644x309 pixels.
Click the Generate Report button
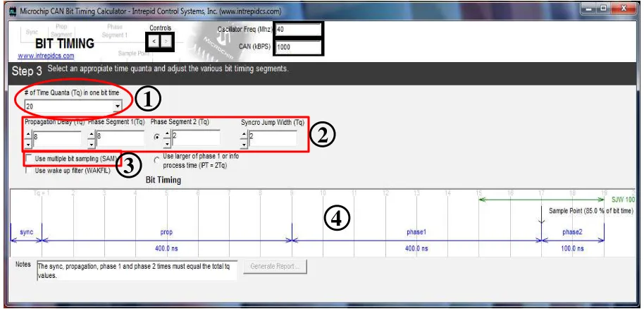coord(275,266)
